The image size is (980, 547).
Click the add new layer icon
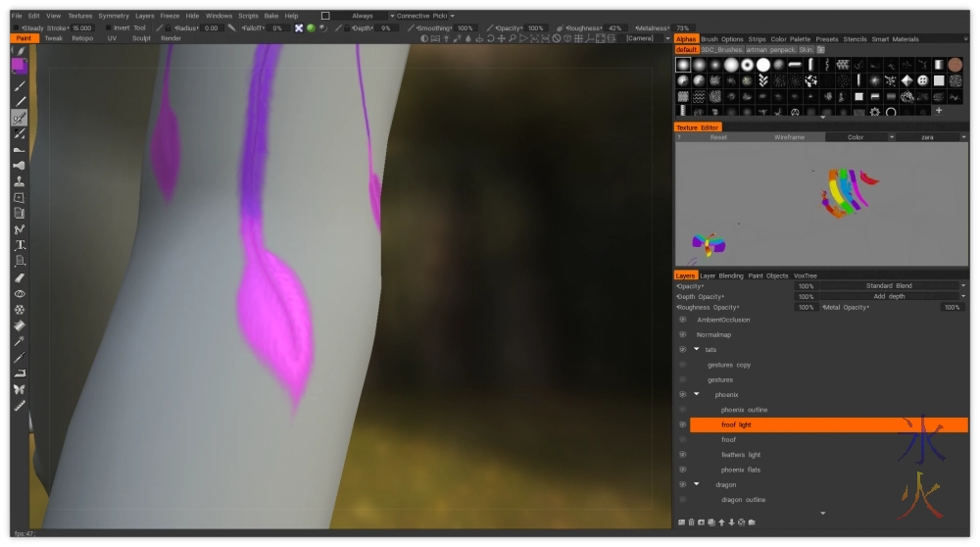click(680, 522)
